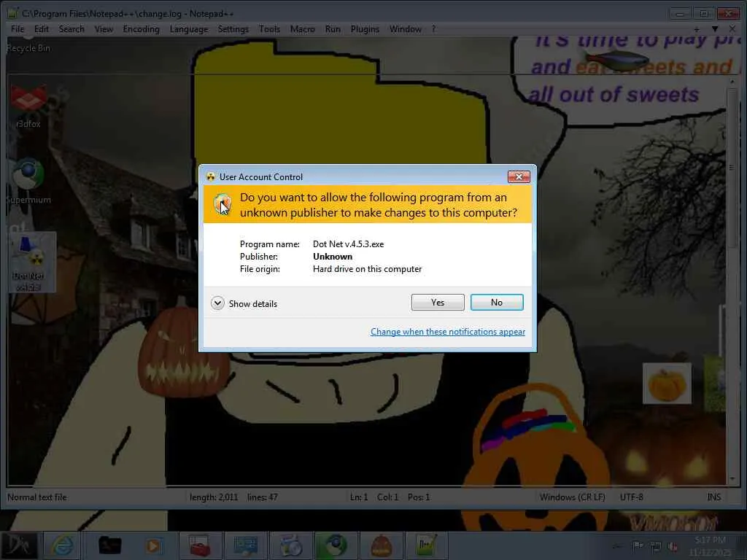Select the r3dfox desktop icon
Screen dimensions: 747x560
click(28, 107)
